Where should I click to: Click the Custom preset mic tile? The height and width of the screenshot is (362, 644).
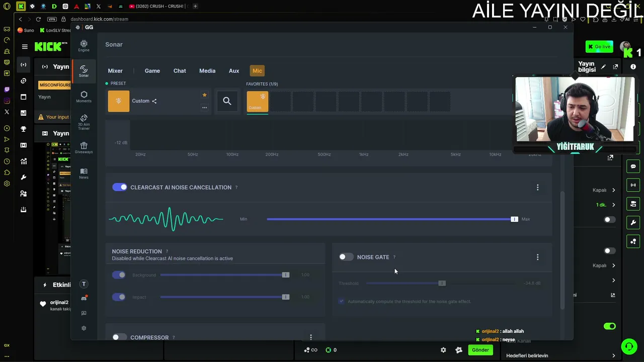(x=119, y=101)
